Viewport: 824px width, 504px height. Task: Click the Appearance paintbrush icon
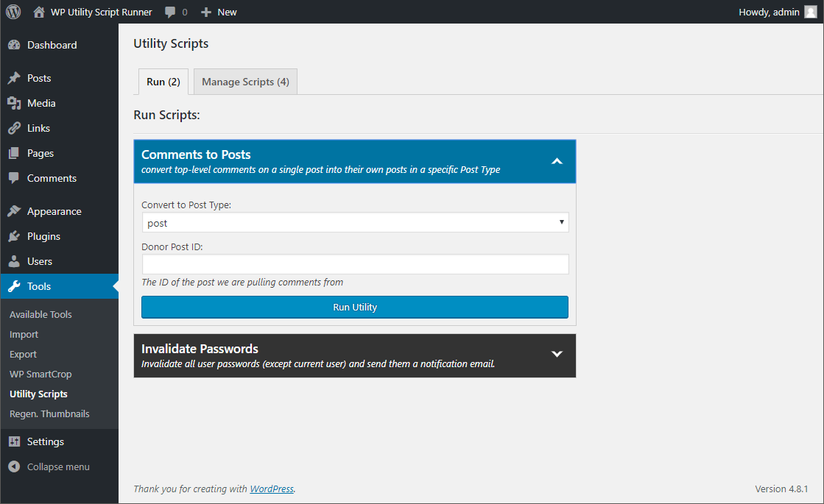coord(14,211)
